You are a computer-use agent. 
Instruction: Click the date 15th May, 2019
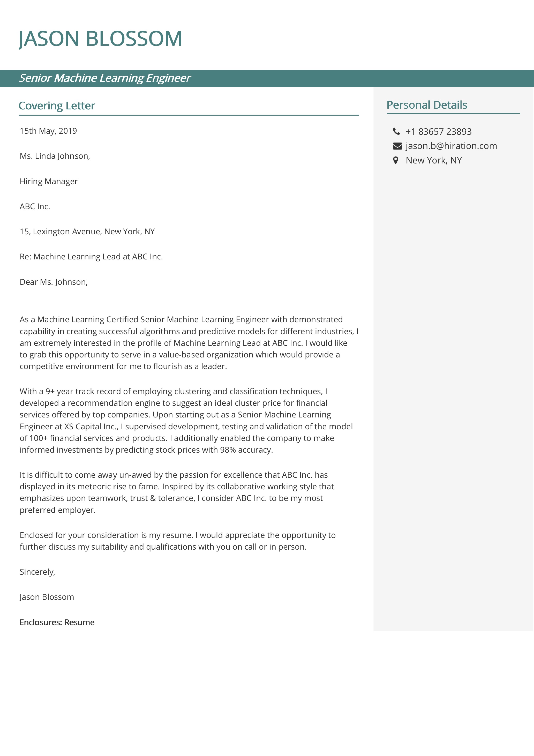48,131
